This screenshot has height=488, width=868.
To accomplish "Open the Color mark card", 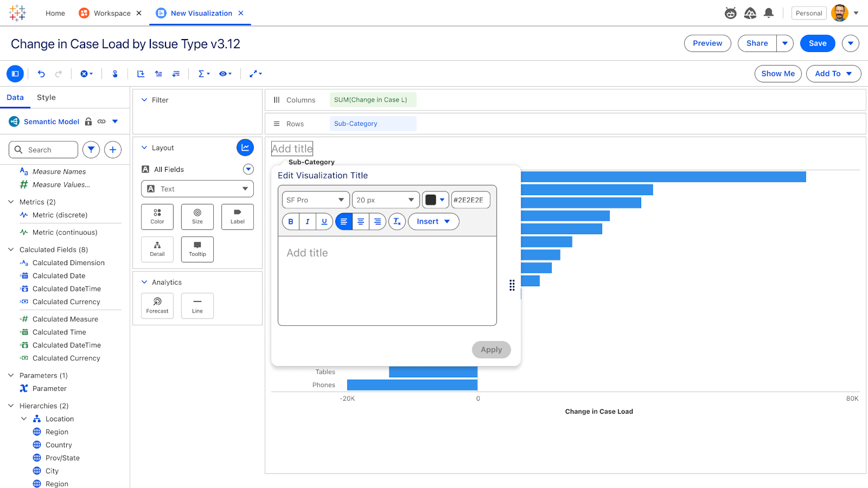I will point(157,217).
